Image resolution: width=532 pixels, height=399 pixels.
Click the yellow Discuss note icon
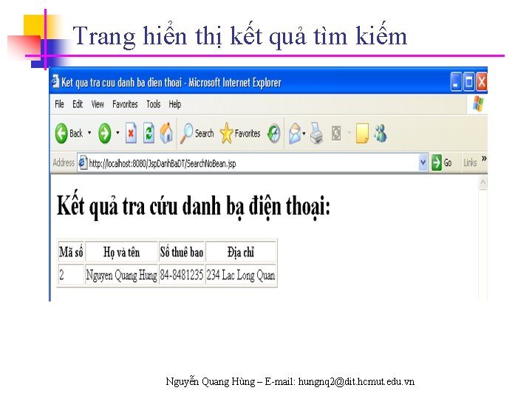[x=362, y=133]
